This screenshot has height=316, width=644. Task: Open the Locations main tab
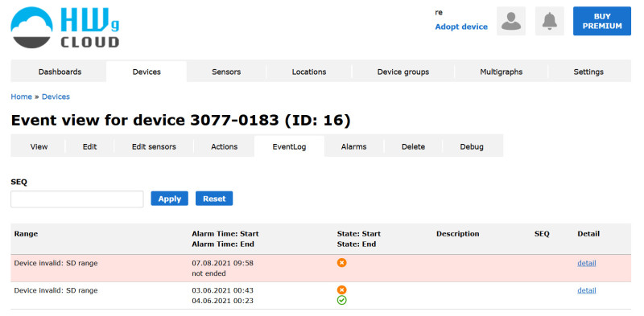tap(309, 72)
